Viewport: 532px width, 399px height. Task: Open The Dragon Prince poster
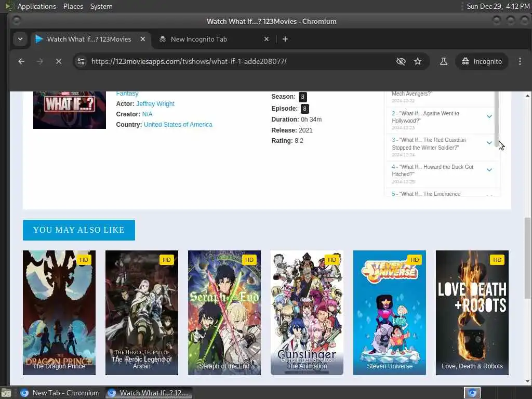click(59, 312)
